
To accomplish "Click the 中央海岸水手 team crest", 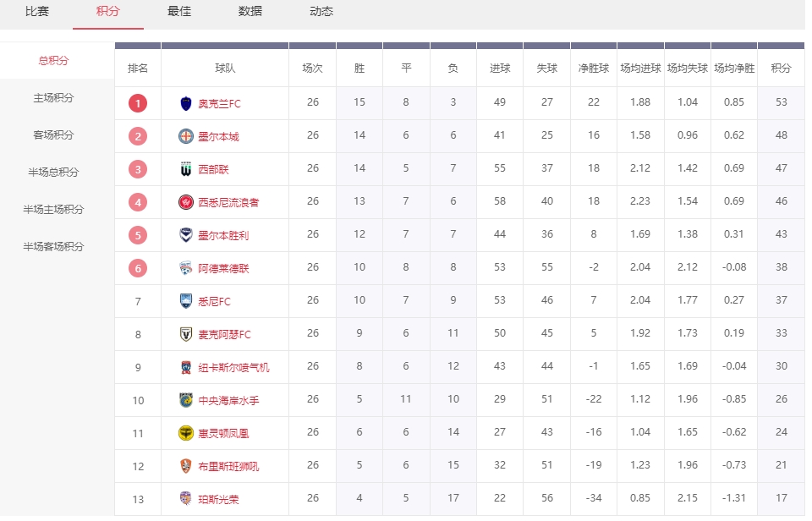I will pos(186,400).
